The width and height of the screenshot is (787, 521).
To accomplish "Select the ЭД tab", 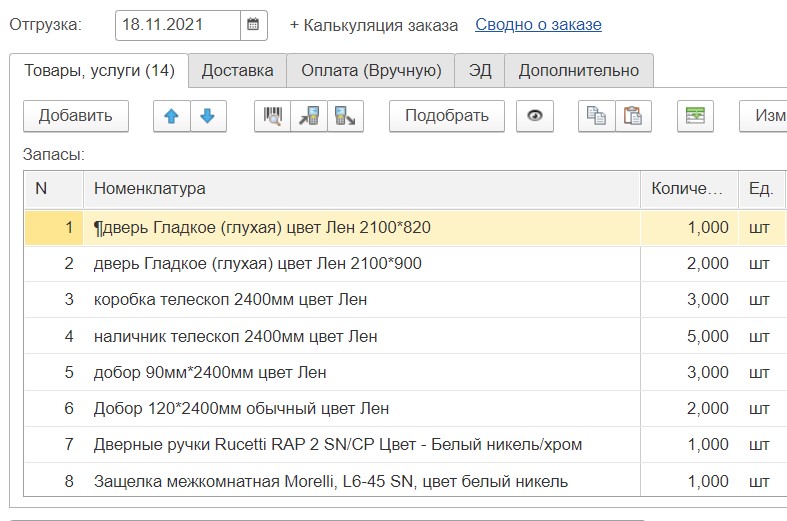I will (480, 70).
